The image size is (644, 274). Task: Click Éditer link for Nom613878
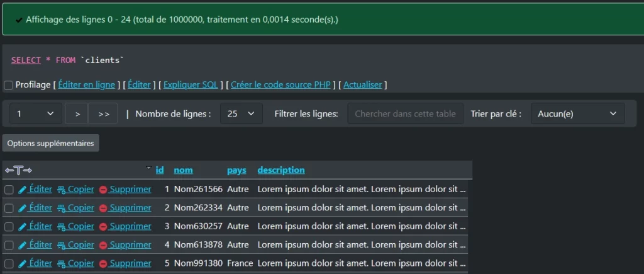pyautogui.click(x=41, y=245)
